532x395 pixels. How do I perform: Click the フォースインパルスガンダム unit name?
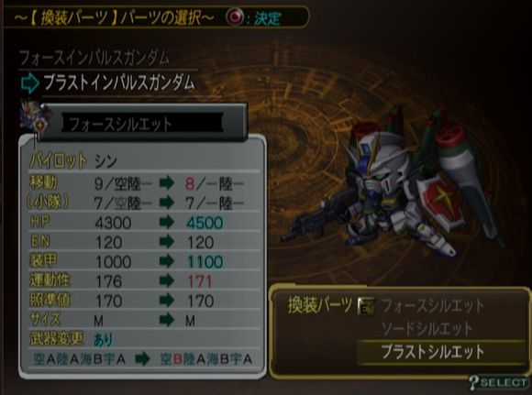94,59
